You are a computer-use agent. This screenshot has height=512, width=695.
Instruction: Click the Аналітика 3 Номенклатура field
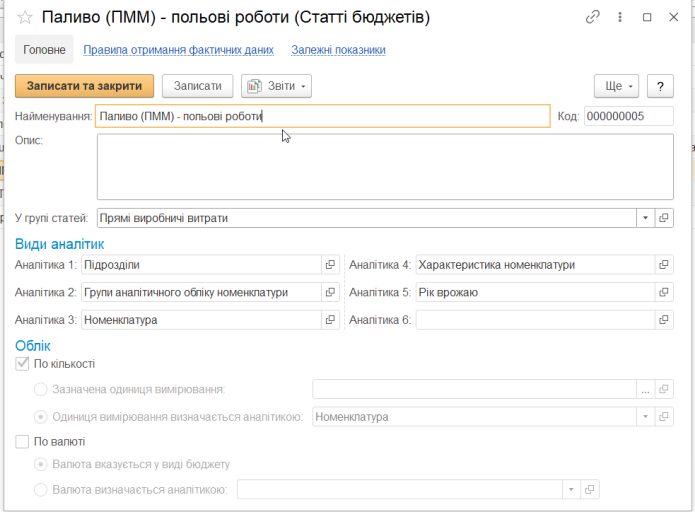point(202,320)
